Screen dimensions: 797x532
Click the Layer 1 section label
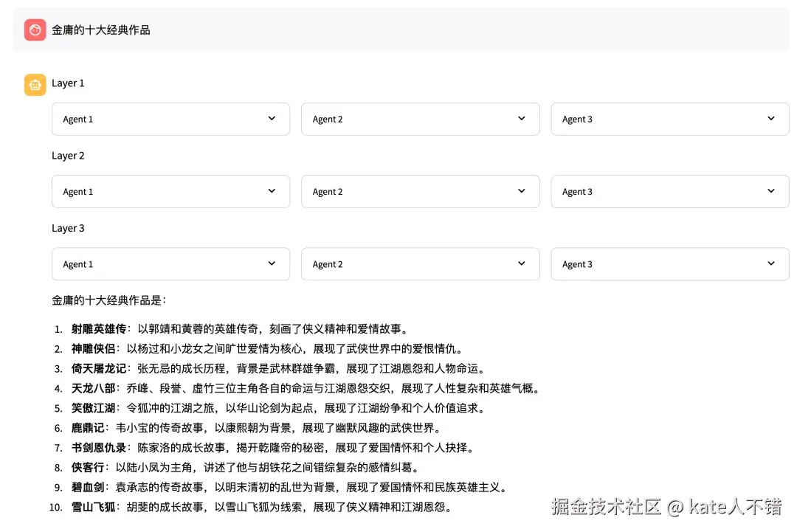coord(68,83)
